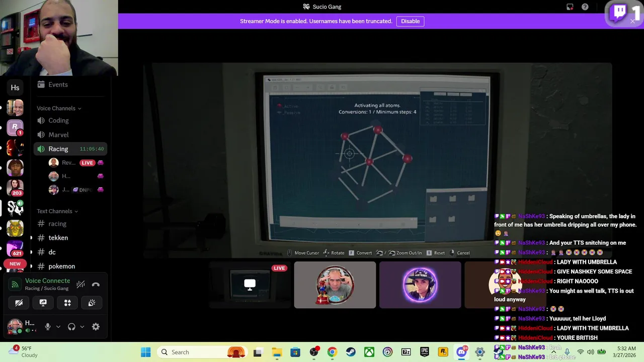Open the Discord help question mark
The width and height of the screenshot is (644, 362).
coord(585,7)
